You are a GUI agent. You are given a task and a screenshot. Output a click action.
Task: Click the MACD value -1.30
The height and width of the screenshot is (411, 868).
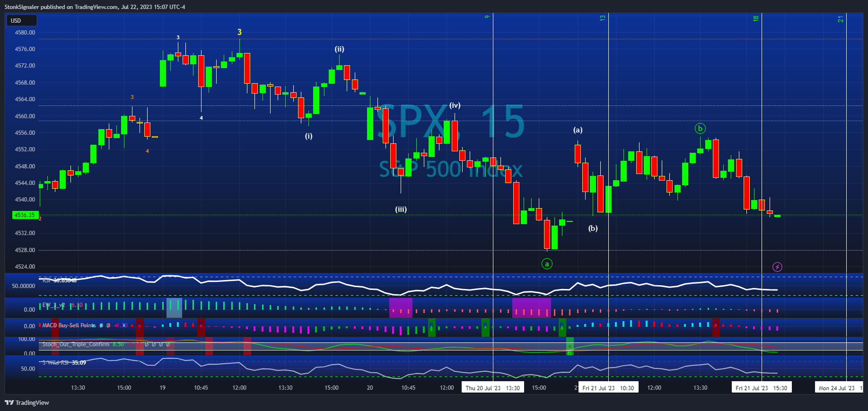click(x=121, y=325)
